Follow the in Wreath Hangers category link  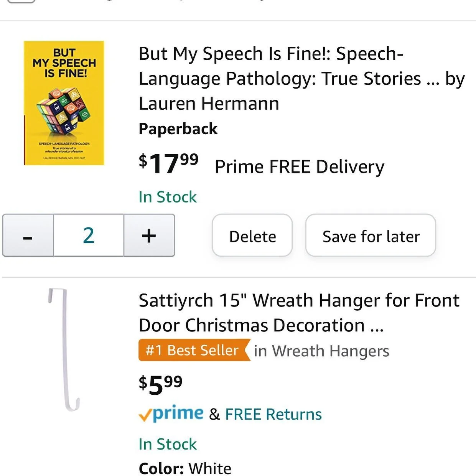click(x=321, y=351)
